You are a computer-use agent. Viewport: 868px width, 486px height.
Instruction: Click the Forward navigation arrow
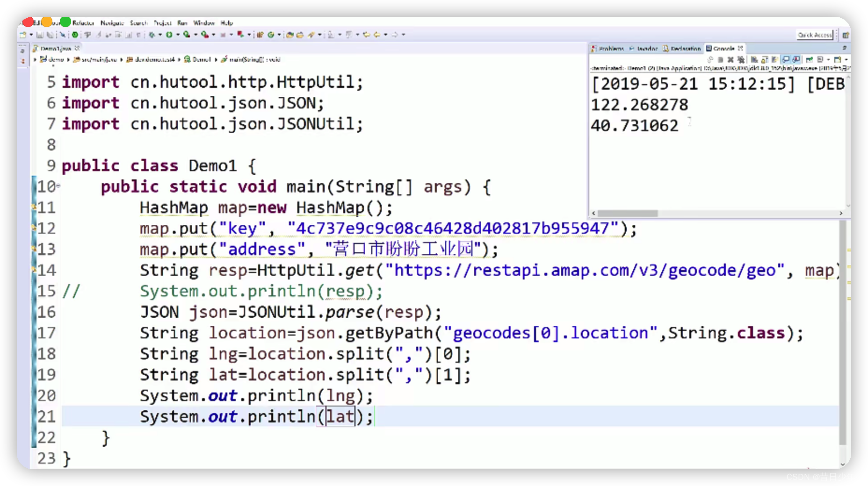coord(395,35)
